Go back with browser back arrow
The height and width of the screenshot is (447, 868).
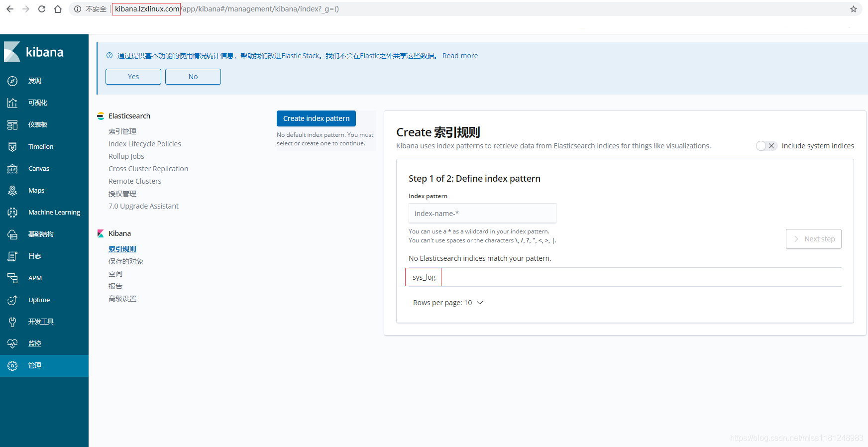(x=10, y=9)
